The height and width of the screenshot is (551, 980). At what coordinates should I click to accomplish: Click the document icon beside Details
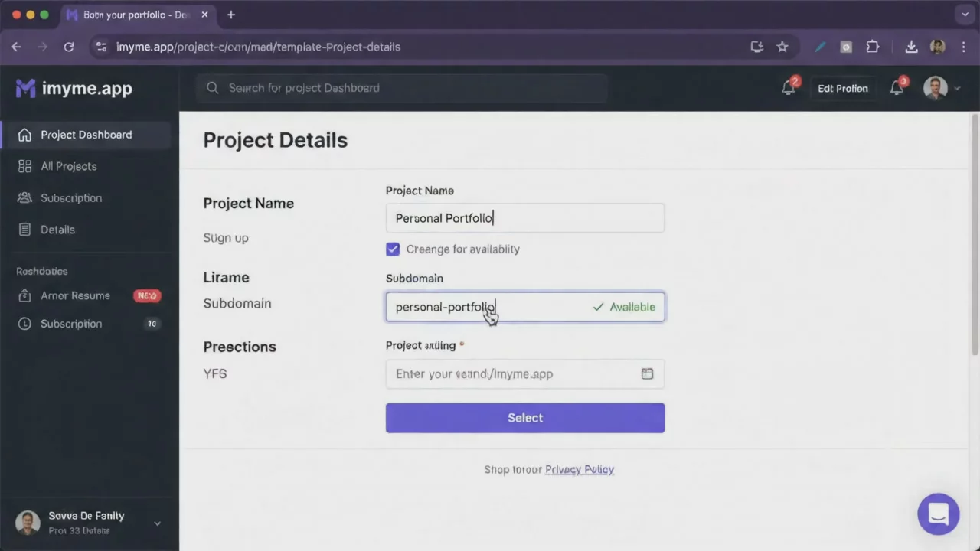24,230
